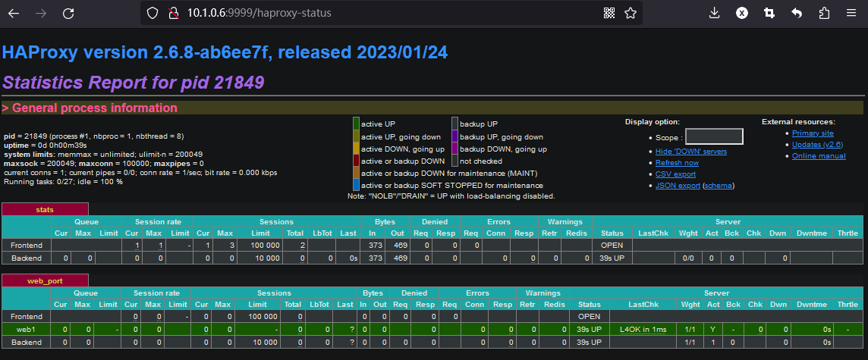Click the Running tasks: 0/27 line
Screen dimensions: 868x360
tap(63, 181)
